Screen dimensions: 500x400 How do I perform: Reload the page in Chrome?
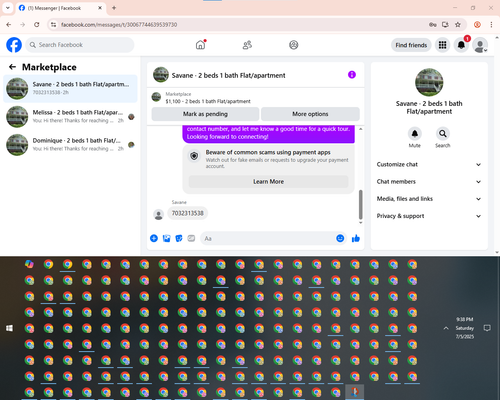(37, 25)
